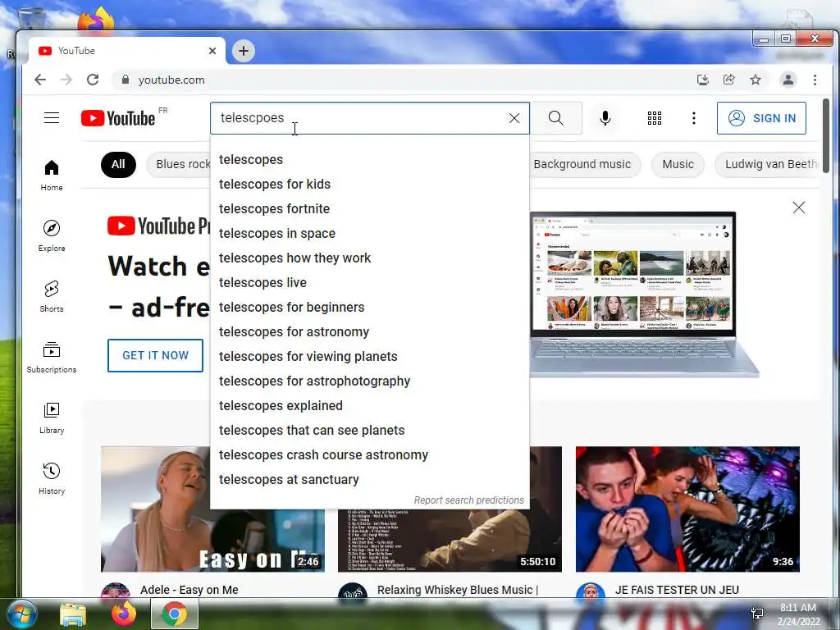The width and height of the screenshot is (840, 630).
Task: Click the JE FAIS TESTER UN JEU title
Action: pyautogui.click(x=677, y=591)
